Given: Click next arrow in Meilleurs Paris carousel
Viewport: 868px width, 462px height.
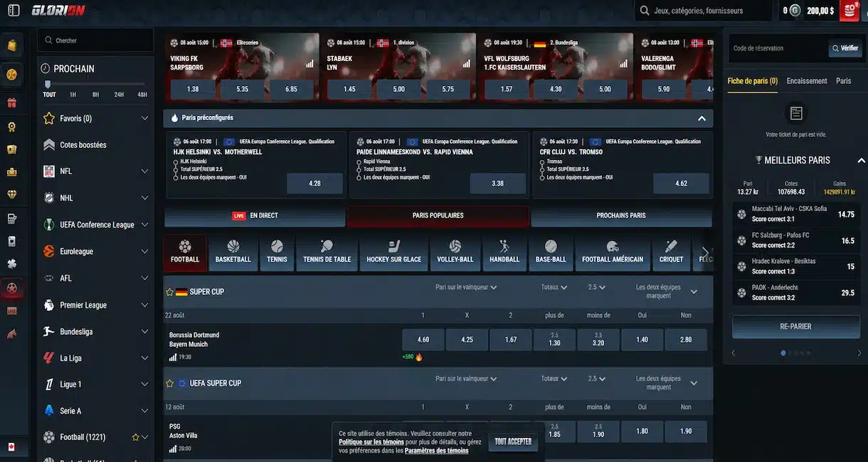Looking at the screenshot, I should coord(859,353).
